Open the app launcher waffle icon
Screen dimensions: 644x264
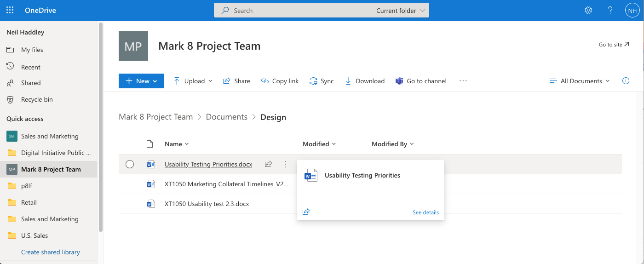pyautogui.click(x=10, y=10)
